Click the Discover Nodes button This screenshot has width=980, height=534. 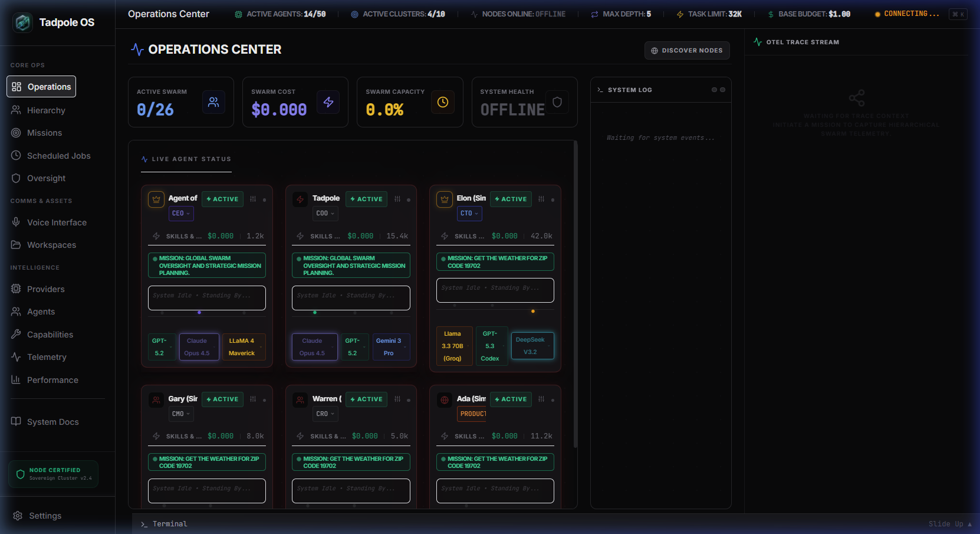[x=687, y=50]
